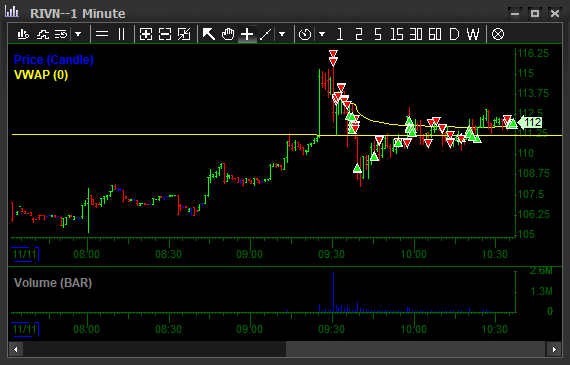This screenshot has width=570, height=365.
Task: Click the 11/11 date marker on price axis
Action: pos(25,254)
